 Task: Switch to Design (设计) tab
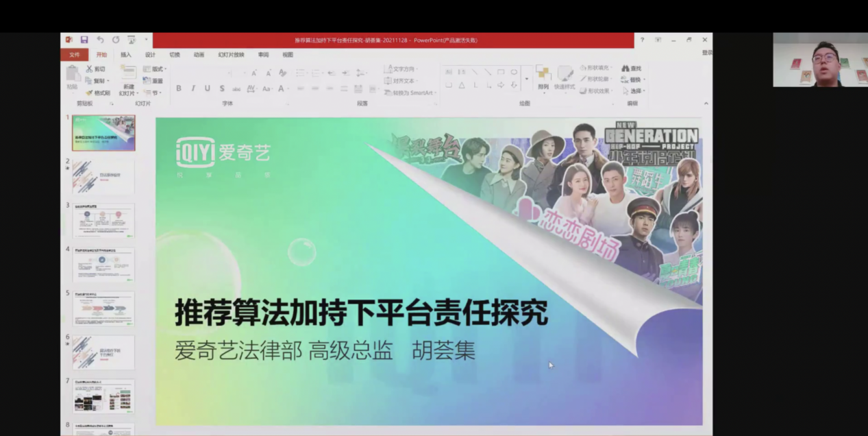point(150,55)
